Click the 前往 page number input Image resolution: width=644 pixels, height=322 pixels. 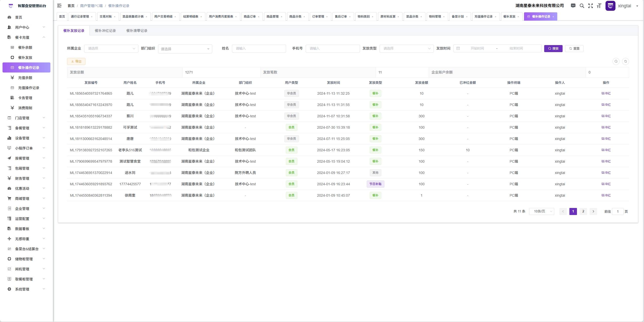tap(618, 211)
